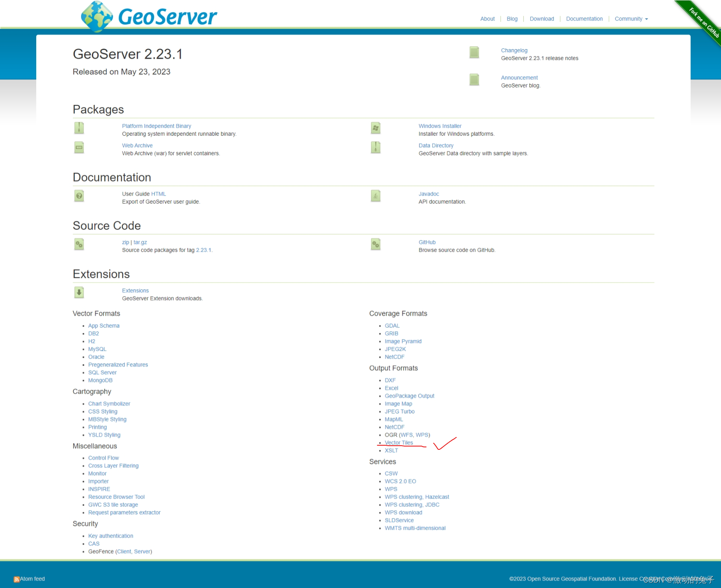
Task: Download the source tar.gz link
Action: pos(140,242)
